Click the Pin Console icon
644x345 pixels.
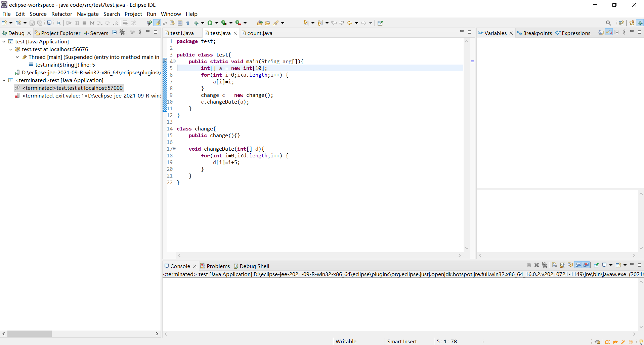596,265
